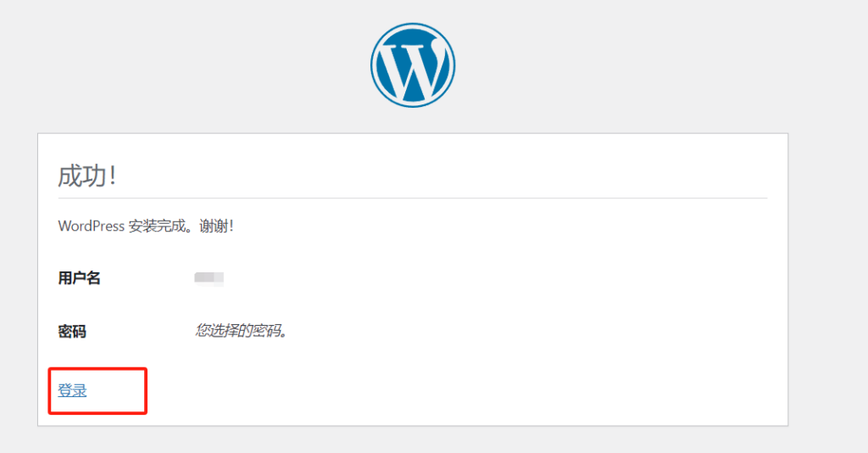Click the word WordPress in the completion message
Image resolution: width=868 pixels, height=453 pixels.
tap(91, 226)
